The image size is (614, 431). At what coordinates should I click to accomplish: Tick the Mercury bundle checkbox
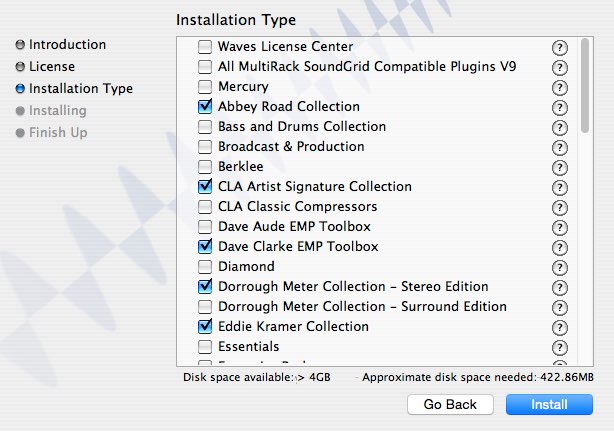pos(205,87)
